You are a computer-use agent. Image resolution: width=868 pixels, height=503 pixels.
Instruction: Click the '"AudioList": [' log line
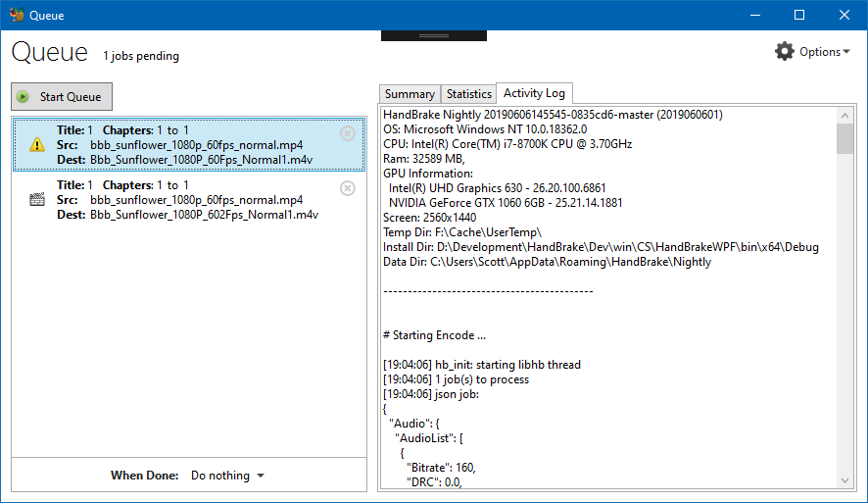pyautogui.click(x=429, y=438)
